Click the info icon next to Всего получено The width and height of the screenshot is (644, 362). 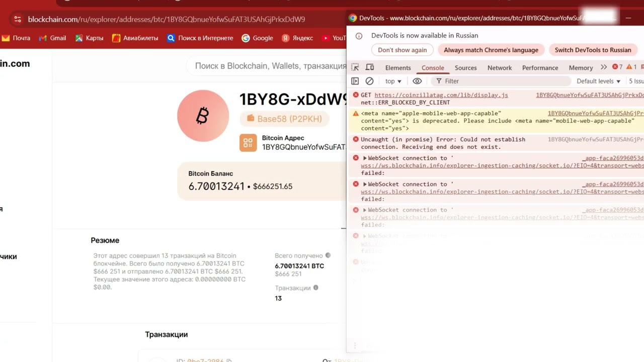point(328,255)
